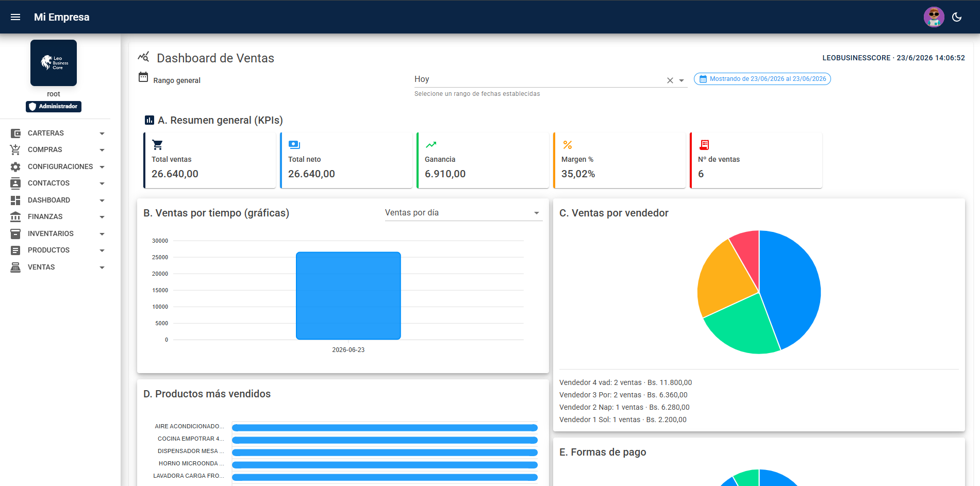Click the Total ventas cart icon
This screenshot has width=980, height=486.
tap(158, 145)
